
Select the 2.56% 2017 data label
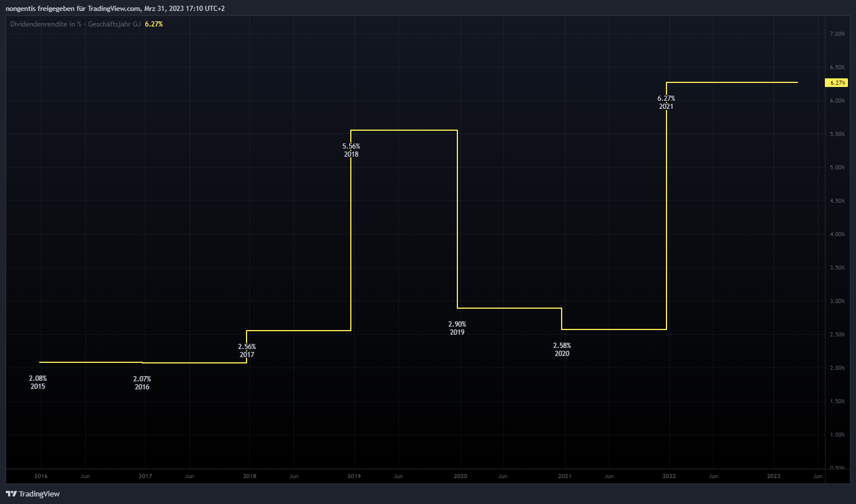[x=247, y=351]
